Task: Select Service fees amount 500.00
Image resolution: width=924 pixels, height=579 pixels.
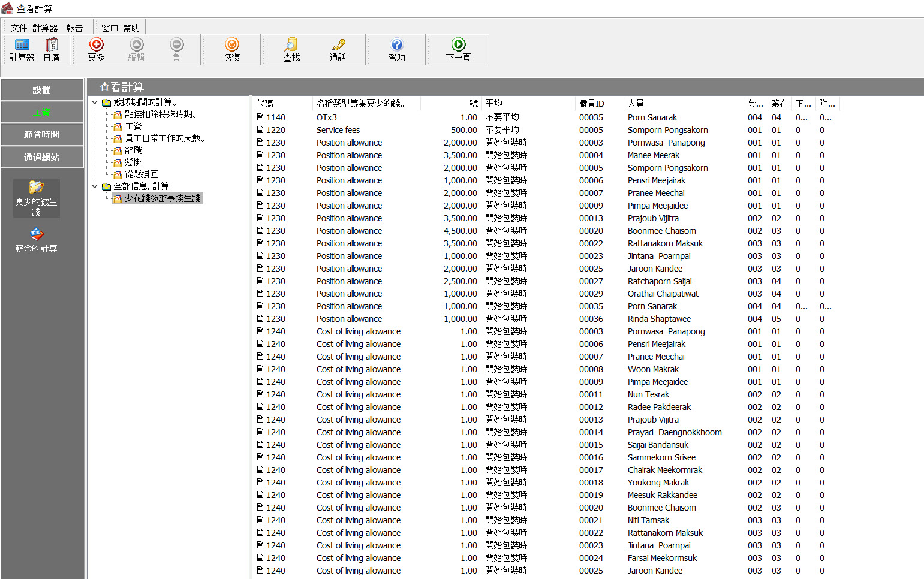Action: (464, 130)
